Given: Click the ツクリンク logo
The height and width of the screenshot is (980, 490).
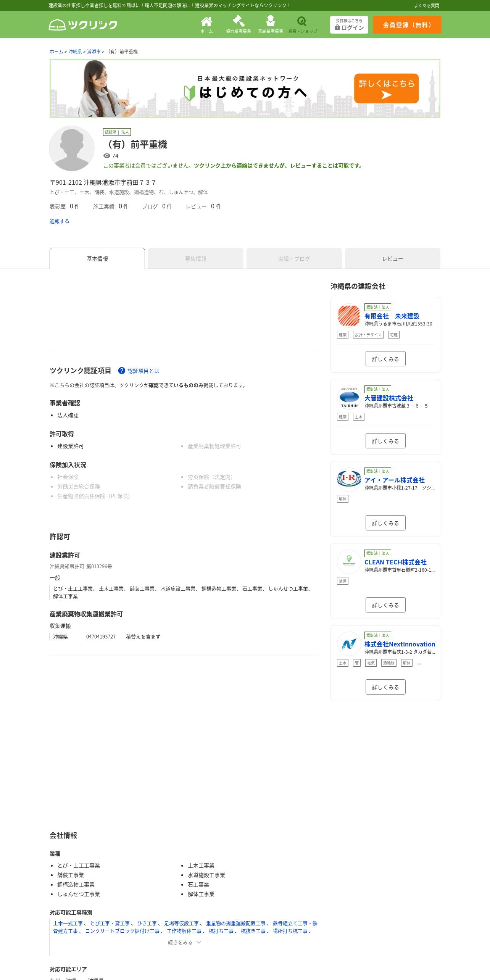Looking at the screenshot, I should click(x=83, y=25).
